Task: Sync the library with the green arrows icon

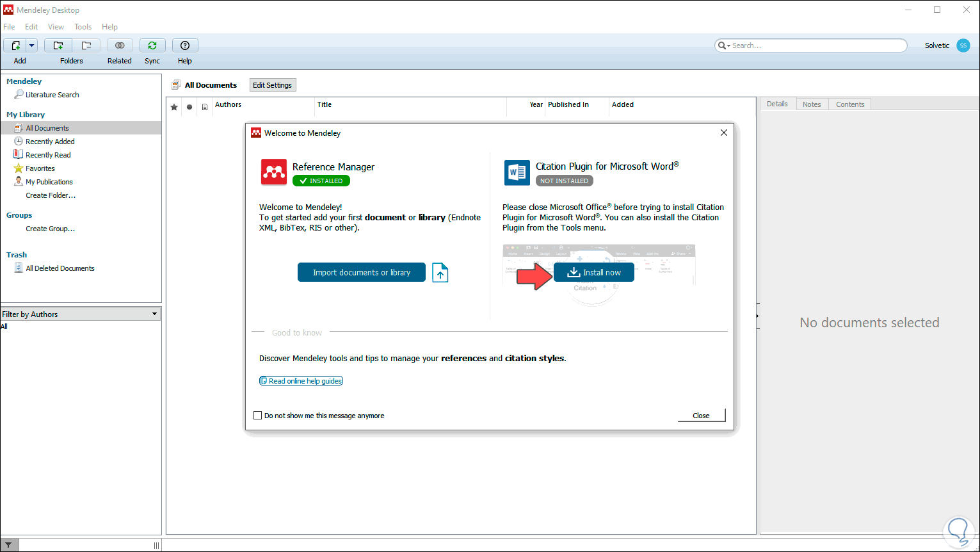Action: tap(152, 45)
